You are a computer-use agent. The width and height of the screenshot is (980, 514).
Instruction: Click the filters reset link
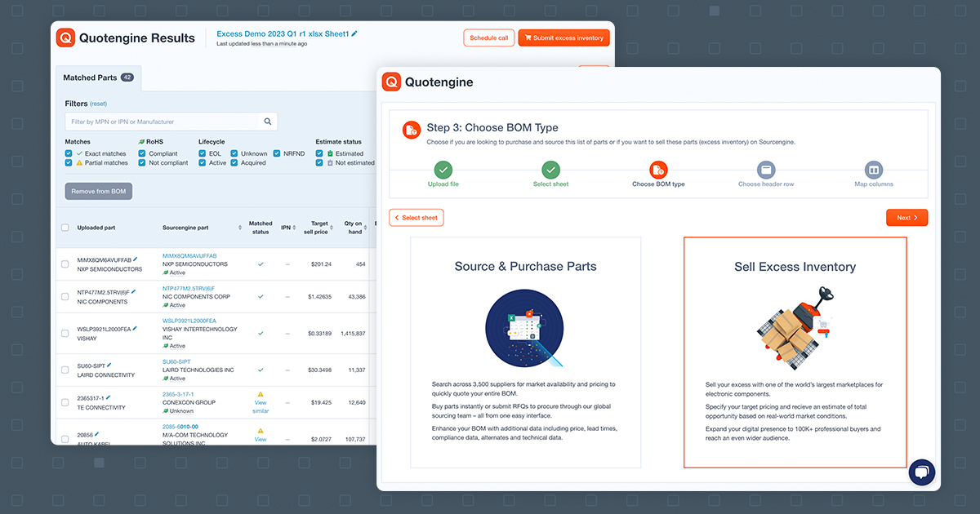click(98, 104)
